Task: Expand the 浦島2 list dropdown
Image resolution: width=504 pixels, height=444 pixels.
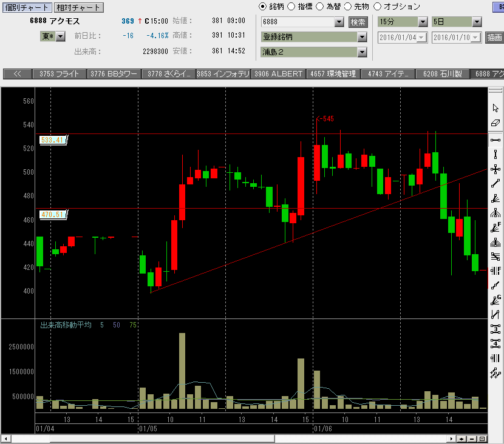Action: (363, 52)
